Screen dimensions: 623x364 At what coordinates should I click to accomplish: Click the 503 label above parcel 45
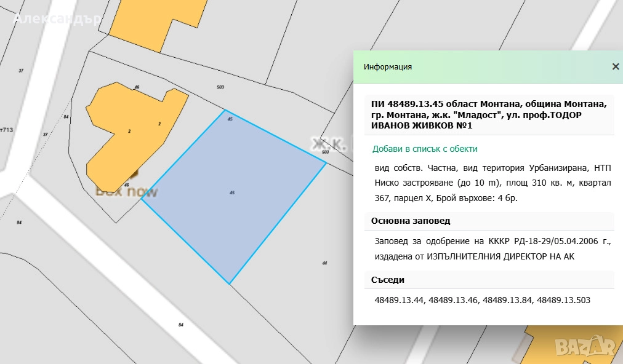(220, 87)
